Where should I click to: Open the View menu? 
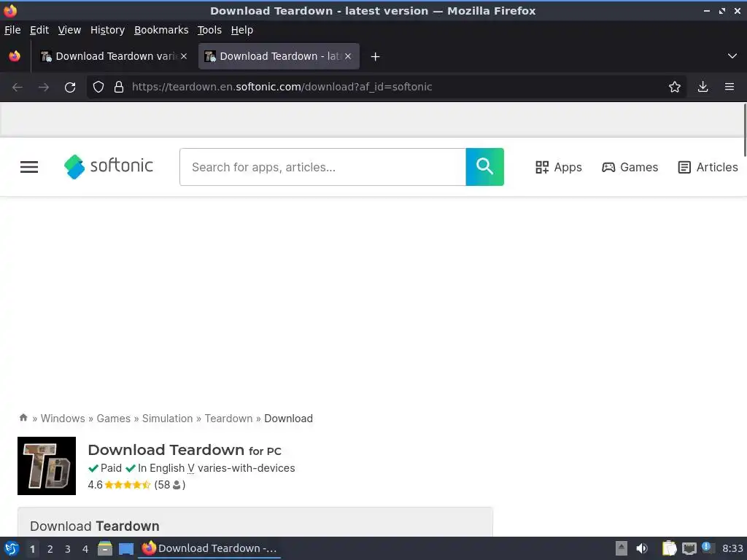(x=69, y=30)
